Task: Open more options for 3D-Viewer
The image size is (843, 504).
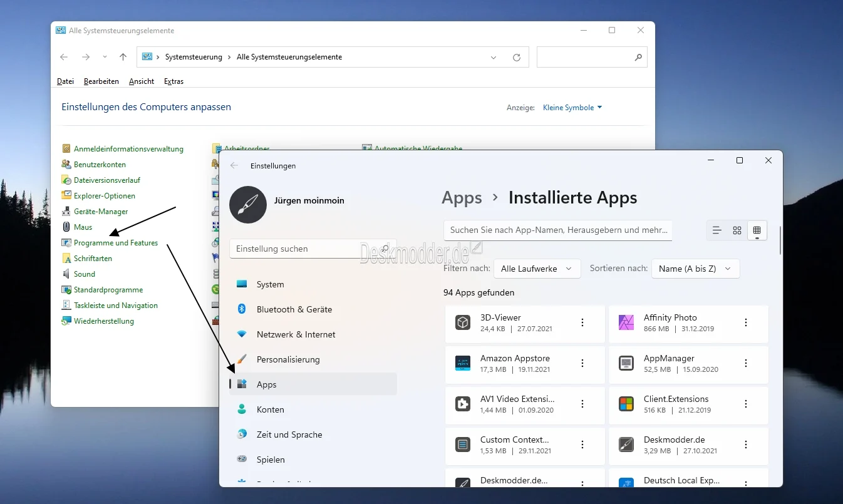Action: [582, 322]
